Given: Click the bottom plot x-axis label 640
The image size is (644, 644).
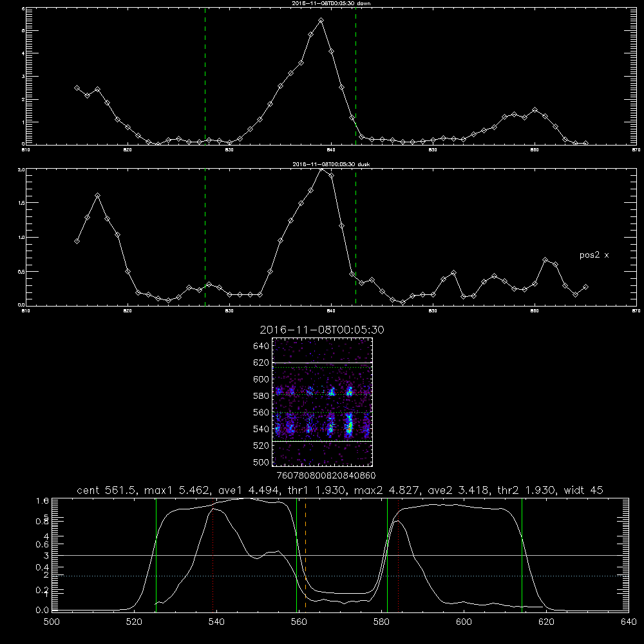Looking at the screenshot, I should (x=629, y=622).
